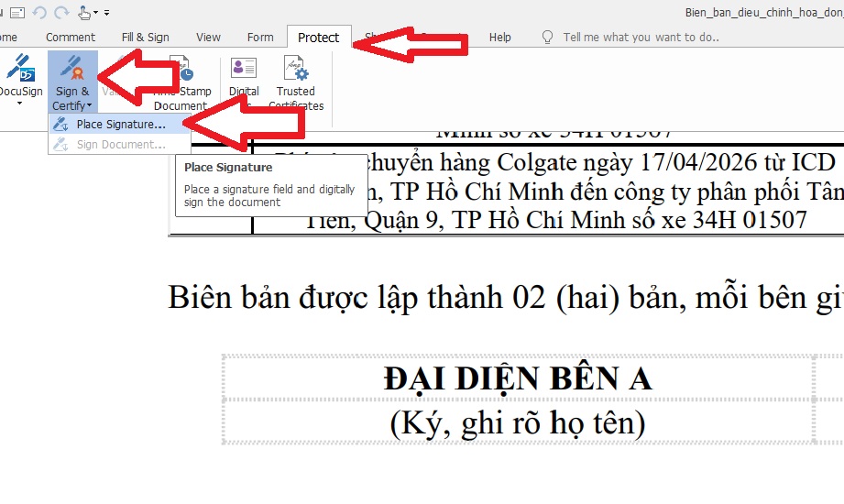
Task: Open the Help tab
Action: (x=500, y=38)
